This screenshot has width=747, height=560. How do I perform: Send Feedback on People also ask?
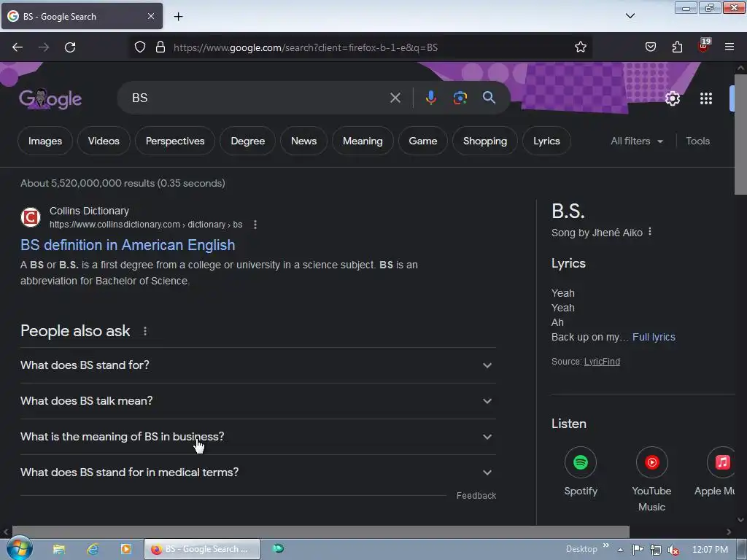tap(476, 496)
